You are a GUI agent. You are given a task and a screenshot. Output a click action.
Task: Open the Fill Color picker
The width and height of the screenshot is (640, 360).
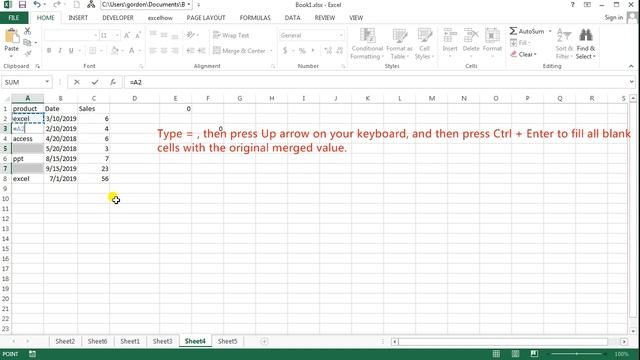point(115,51)
